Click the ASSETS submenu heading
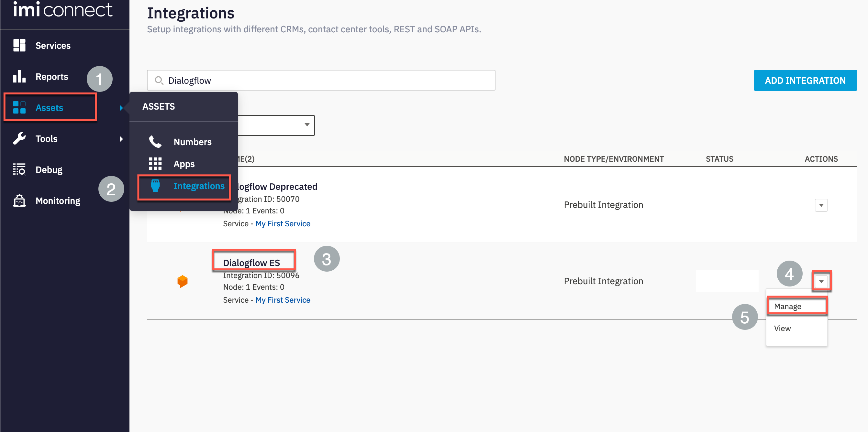 158,106
